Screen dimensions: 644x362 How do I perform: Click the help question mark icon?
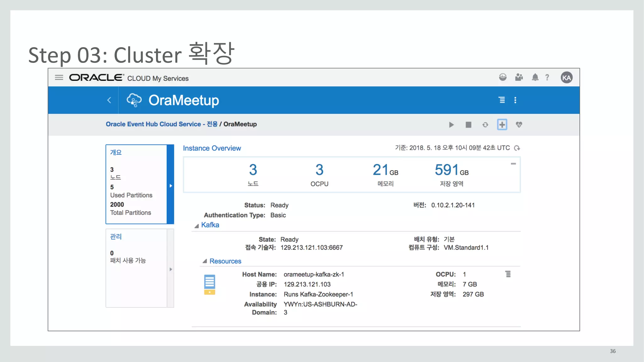tap(547, 77)
